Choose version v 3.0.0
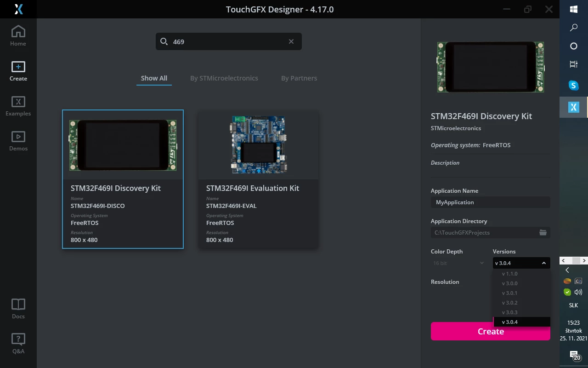Image resolution: width=588 pixels, height=368 pixels. (x=521, y=283)
